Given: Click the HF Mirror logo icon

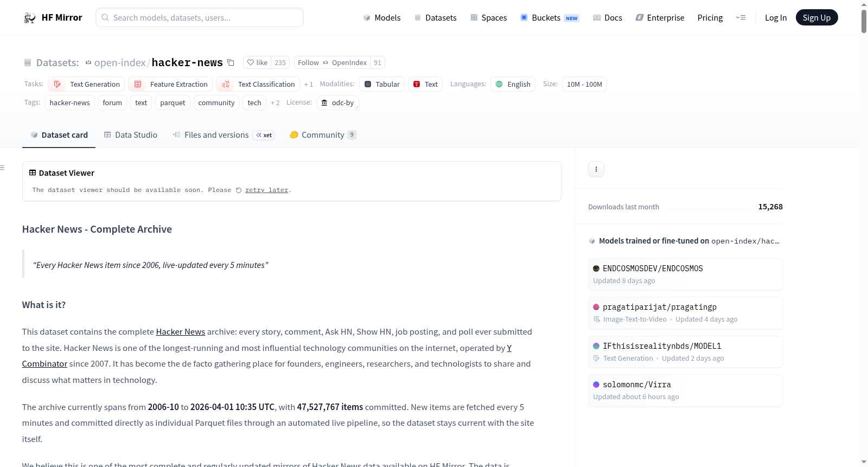Looking at the screenshot, I should click(x=30, y=18).
